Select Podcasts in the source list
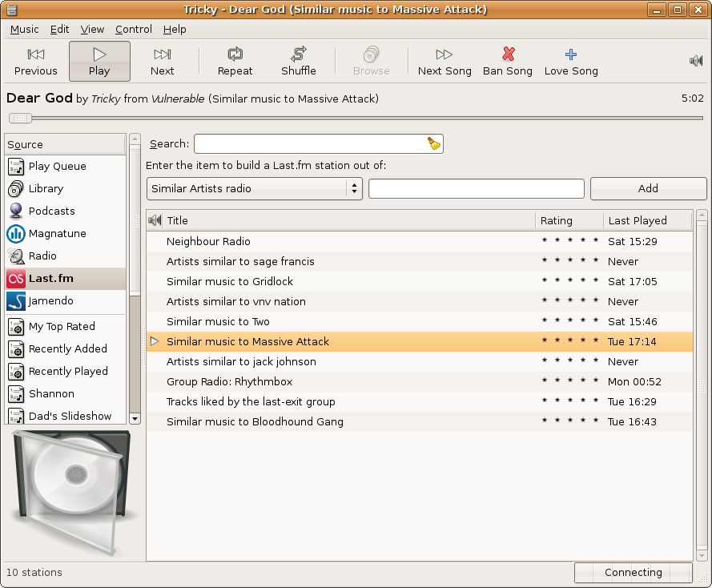Screen dimensions: 712x588 [66, 211]
